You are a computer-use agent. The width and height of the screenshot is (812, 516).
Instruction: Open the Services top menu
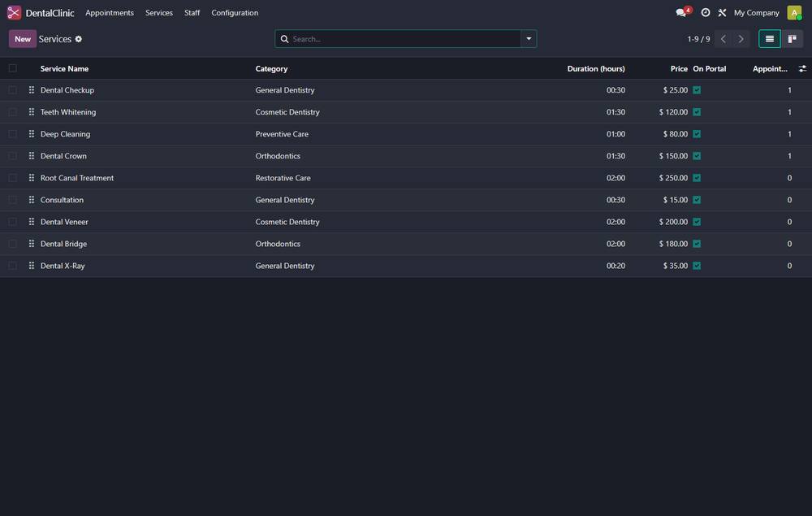tap(159, 12)
